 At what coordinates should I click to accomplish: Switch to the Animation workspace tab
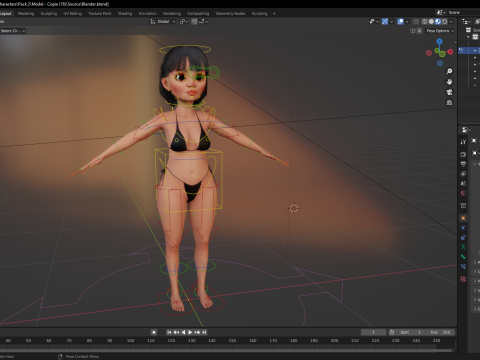(x=148, y=14)
